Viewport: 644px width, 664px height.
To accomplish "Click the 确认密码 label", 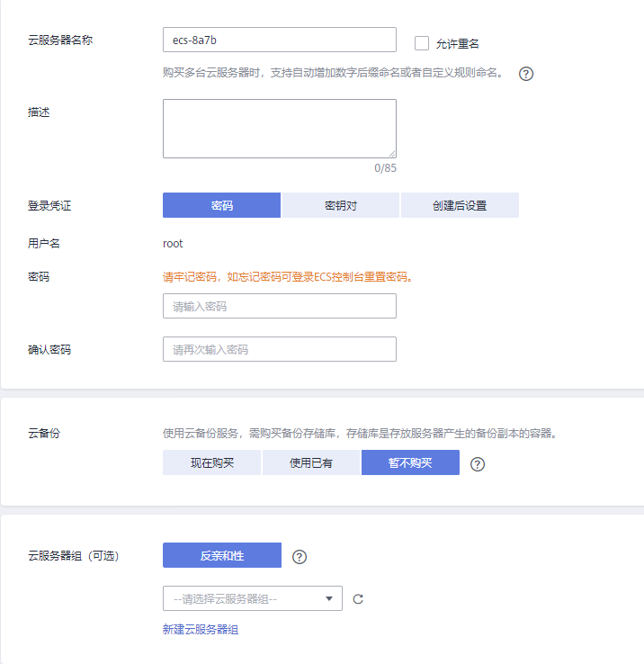I will pyautogui.click(x=49, y=350).
